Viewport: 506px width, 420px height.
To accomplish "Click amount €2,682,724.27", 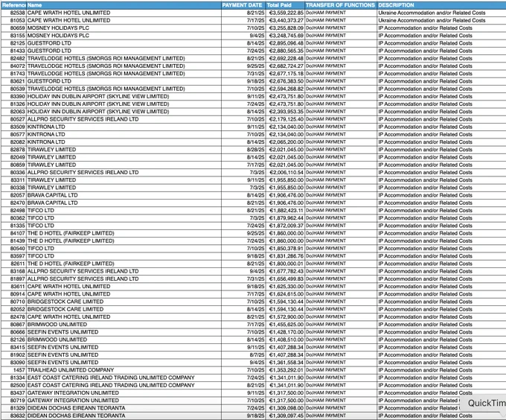I will (x=286, y=66).
